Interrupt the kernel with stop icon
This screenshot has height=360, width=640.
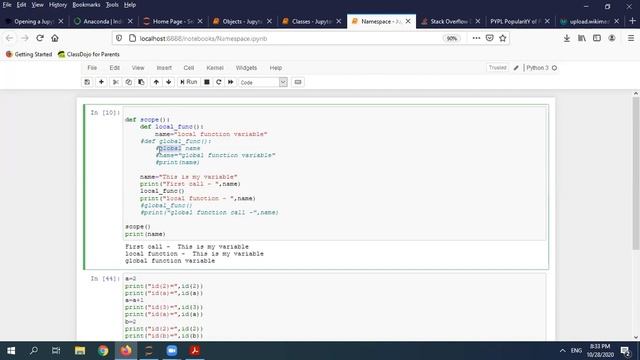pyautogui.click(x=207, y=82)
